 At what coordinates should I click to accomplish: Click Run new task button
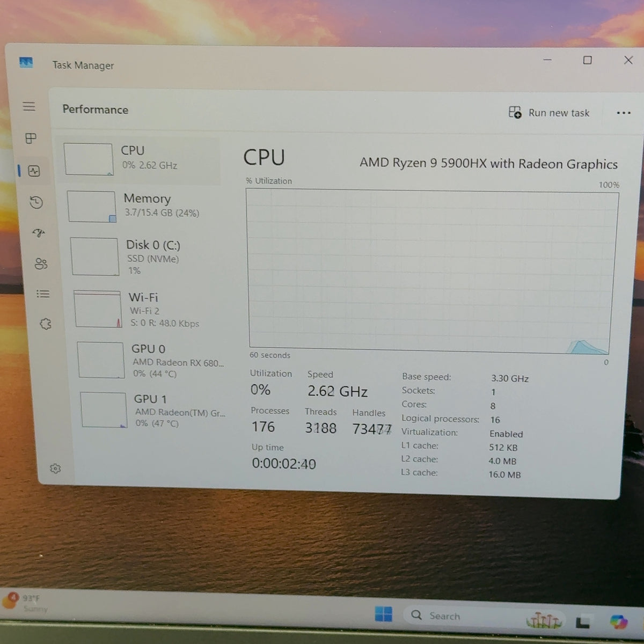click(549, 113)
